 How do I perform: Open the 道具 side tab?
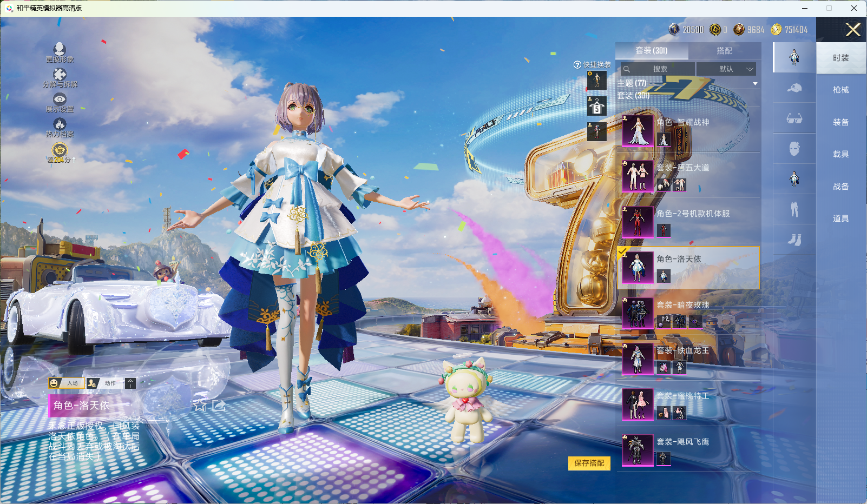tap(841, 218)
